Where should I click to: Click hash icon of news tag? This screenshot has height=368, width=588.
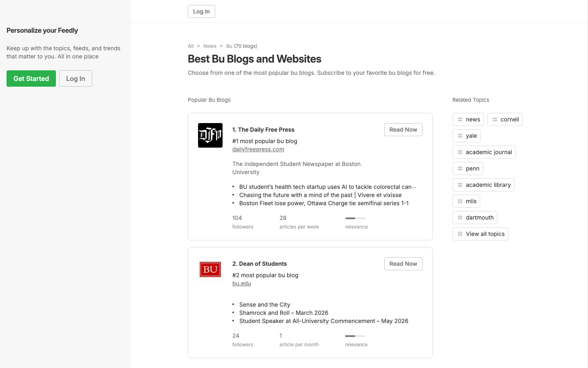[x=460, y=119]
